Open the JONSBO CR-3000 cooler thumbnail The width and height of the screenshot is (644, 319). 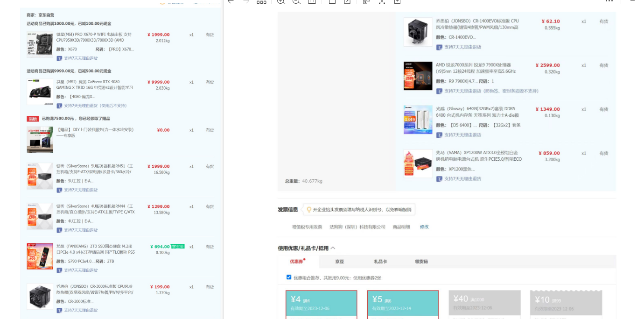pyautogui.click(x=40, y=297)
